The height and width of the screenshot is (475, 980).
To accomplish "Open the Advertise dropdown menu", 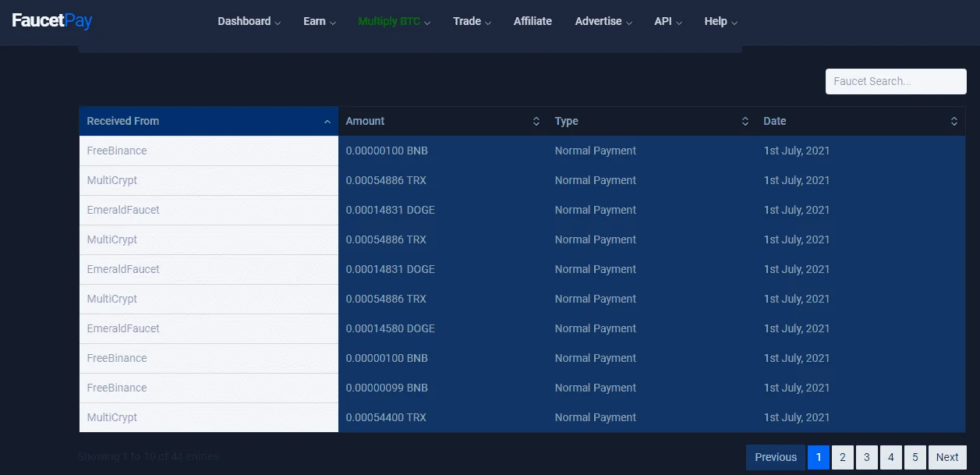I will [603, 21].
